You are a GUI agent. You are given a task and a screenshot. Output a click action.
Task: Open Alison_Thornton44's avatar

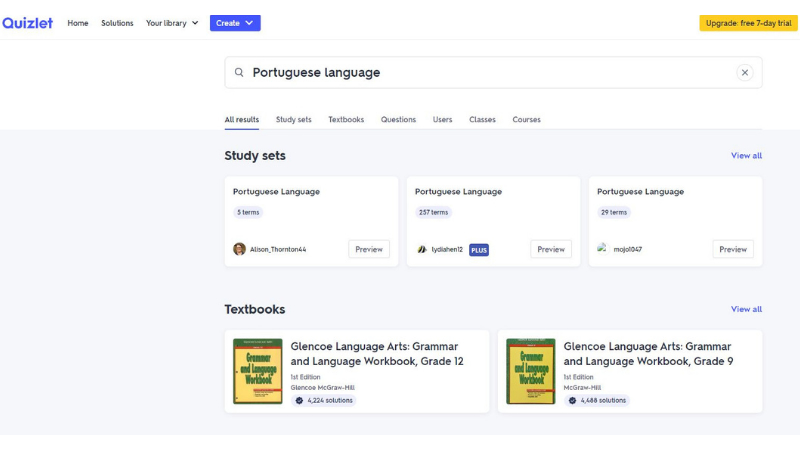pyautogui.click(x=239, y=249)
